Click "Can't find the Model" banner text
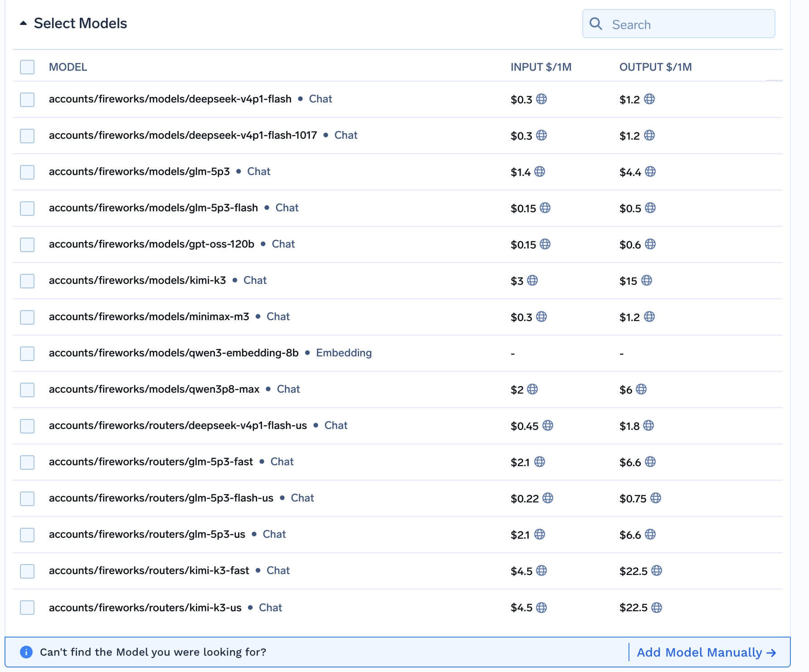Screen dimensions: 809x672 pos(153,652)
